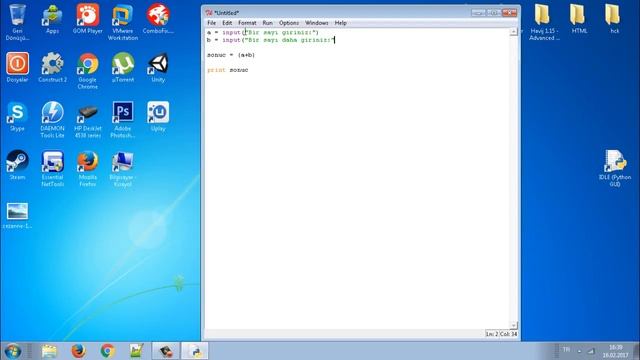
Task: Open the Options menu in IDLE
Action: pos(289,23)
